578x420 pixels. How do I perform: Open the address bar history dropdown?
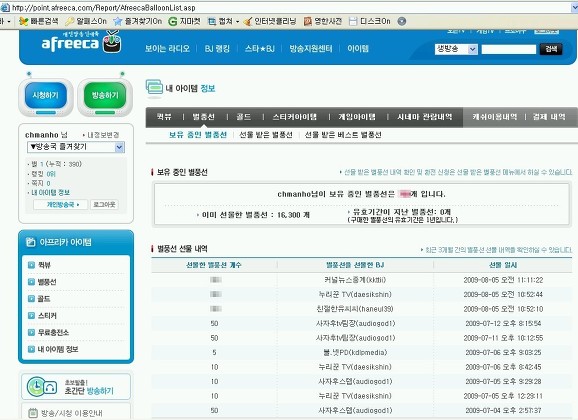574,7
